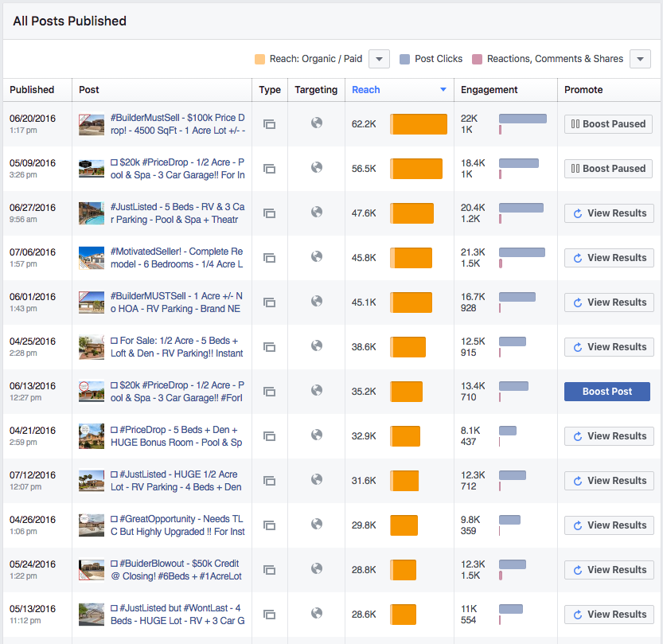Click post type icon for 06/01/2016 post

coord(269,302)
